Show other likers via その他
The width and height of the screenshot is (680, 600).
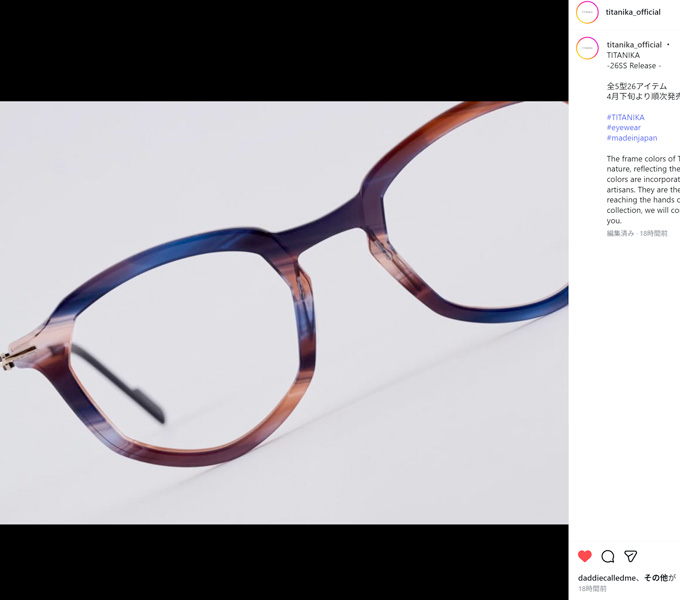tap(656, 578)
